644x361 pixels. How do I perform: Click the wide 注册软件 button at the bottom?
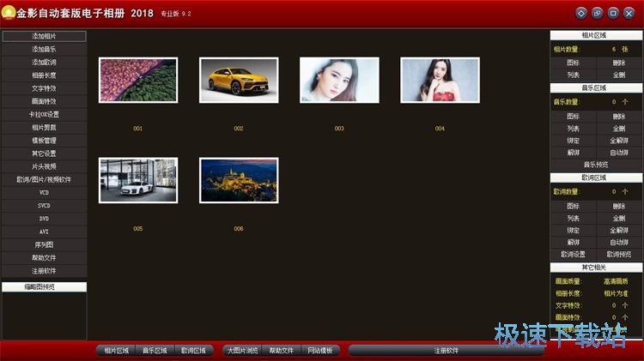coord(446,351)
